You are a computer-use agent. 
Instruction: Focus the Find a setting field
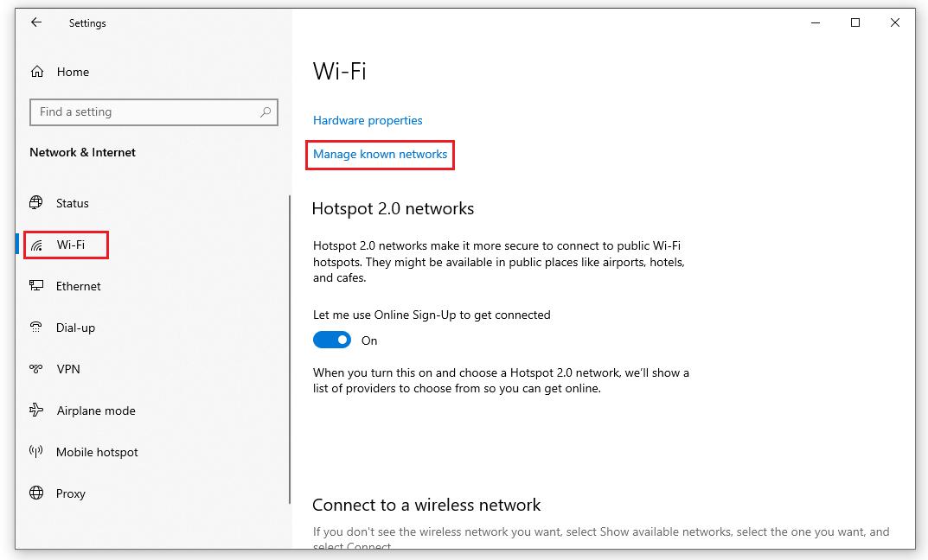(x=154, y=112)
